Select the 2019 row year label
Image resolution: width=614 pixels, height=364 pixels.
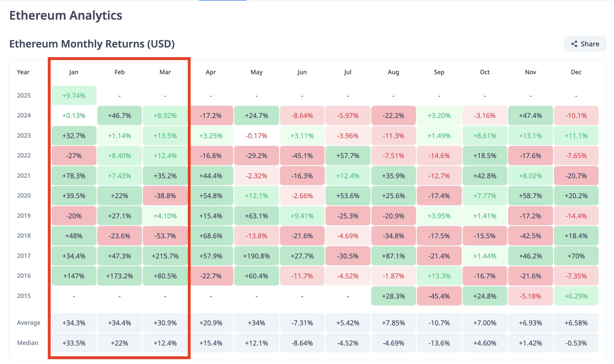23,216
